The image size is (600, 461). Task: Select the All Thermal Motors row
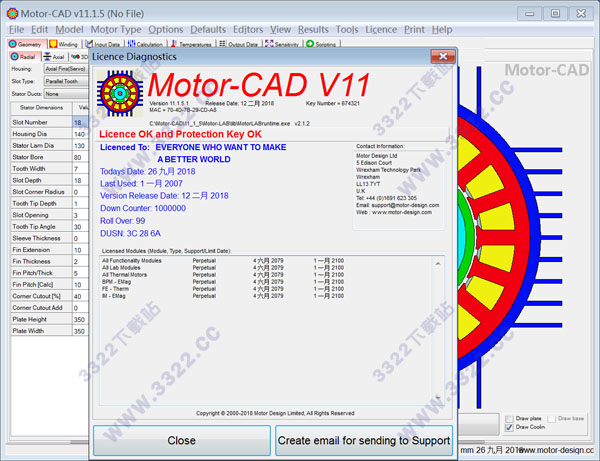[223, 275]
